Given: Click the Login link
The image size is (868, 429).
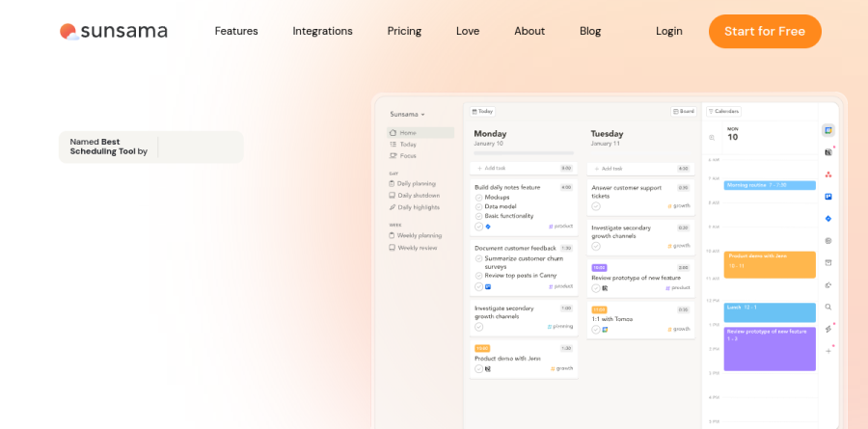Looking at the screenshot, I should click(x=669, y=31).
